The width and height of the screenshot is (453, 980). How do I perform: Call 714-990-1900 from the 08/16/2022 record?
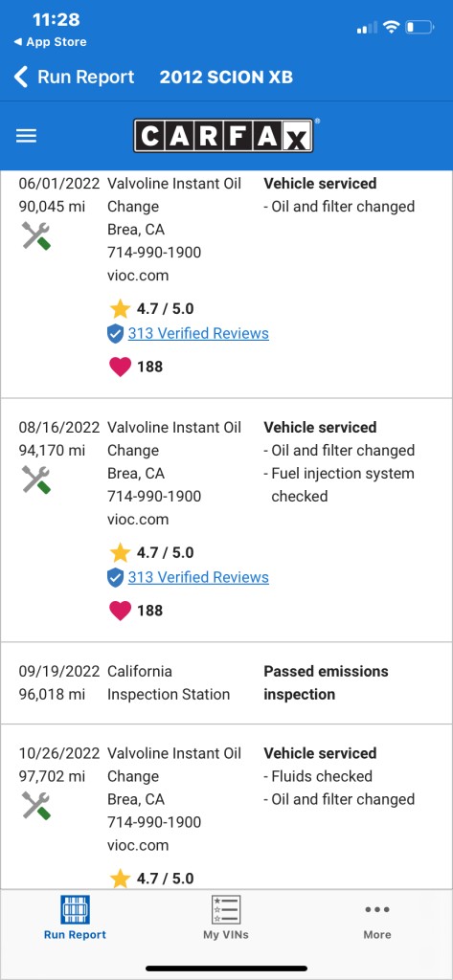pos(154,497)
